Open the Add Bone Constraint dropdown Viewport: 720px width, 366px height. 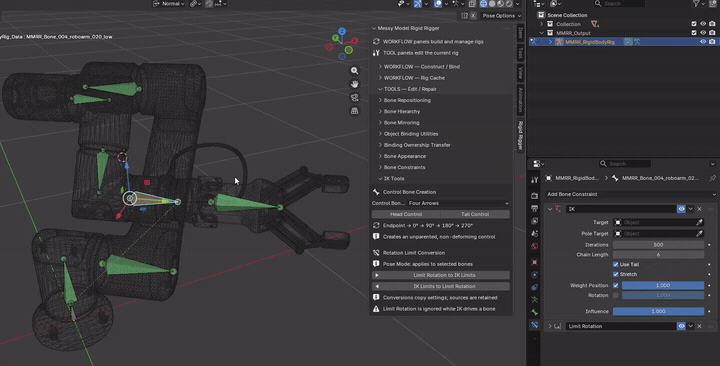(630, 194)
